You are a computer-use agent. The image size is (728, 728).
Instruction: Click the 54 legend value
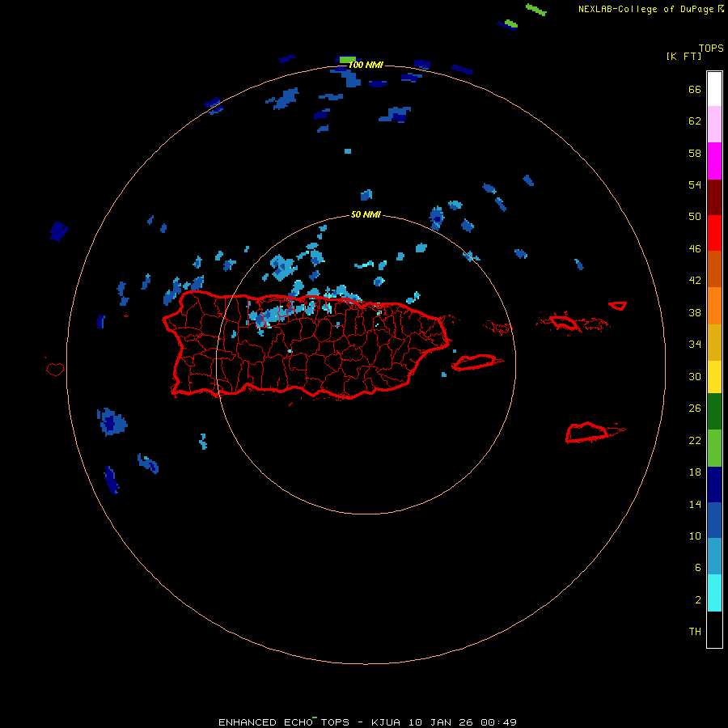pyautogui.click(x=695, y=184)
